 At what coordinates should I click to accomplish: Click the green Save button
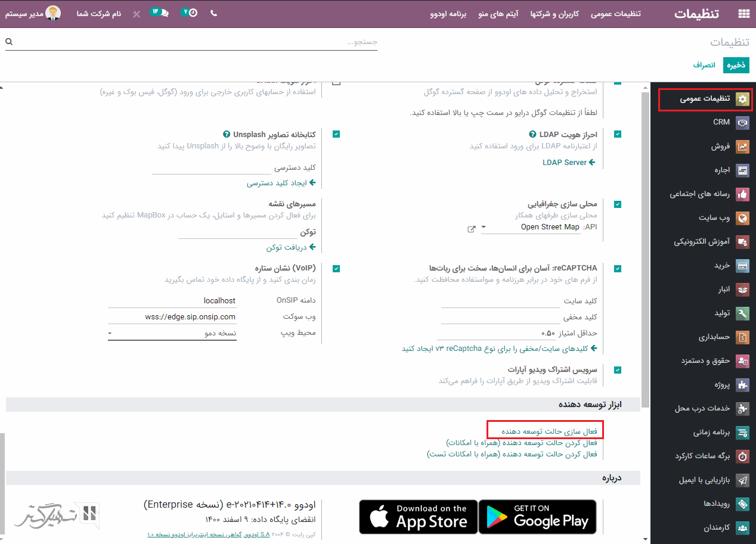click(x=736, y=65)
